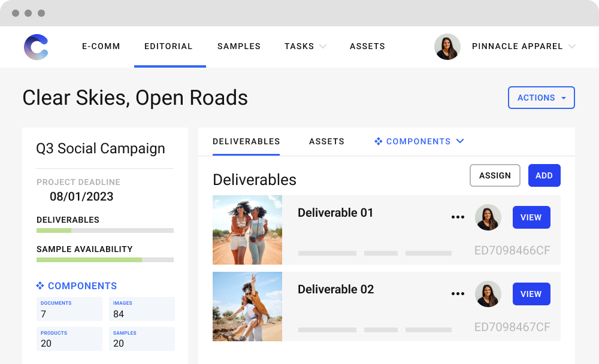This screenshot has width=599, height=364.
Task: Switch to the Editorial tab
Action: pos(168,47)
